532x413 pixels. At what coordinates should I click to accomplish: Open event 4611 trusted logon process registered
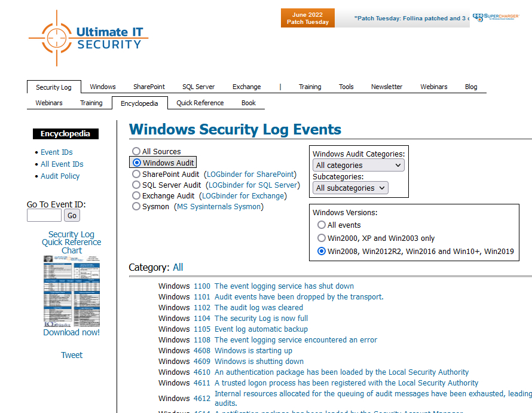pyautogui.click(x=347, y=383)
